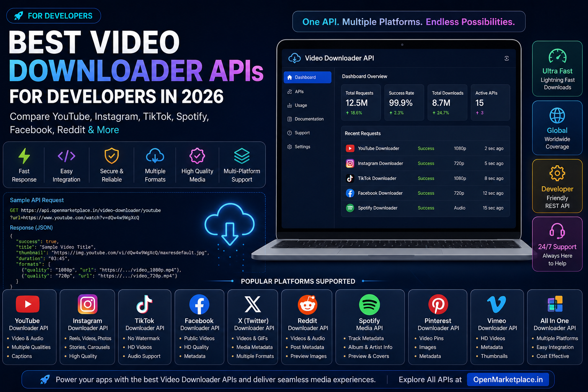This screenshot has height=392, width=588.
Task: Click the Easy Integration code brackets icon
Action: pyautogui.click(x=67, y=156)
